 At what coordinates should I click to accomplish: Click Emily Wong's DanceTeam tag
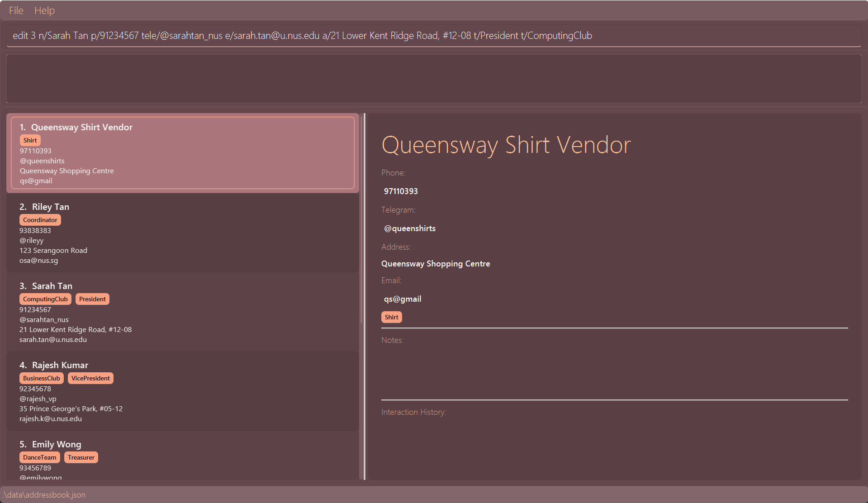(40, 458)
